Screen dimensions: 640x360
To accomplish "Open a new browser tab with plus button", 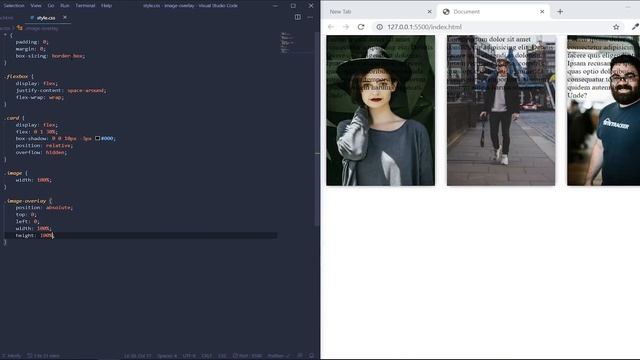I will pyautogui.click(x=560, y=12).
